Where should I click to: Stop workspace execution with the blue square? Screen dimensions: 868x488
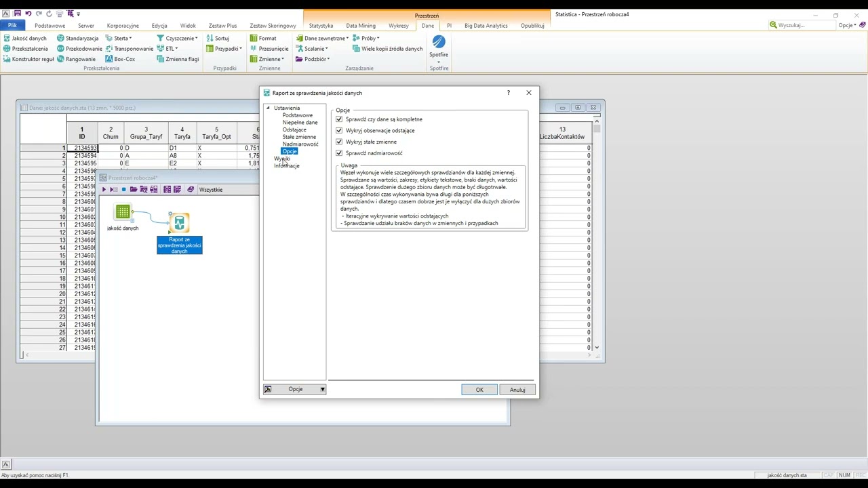[x=123, y=190]
